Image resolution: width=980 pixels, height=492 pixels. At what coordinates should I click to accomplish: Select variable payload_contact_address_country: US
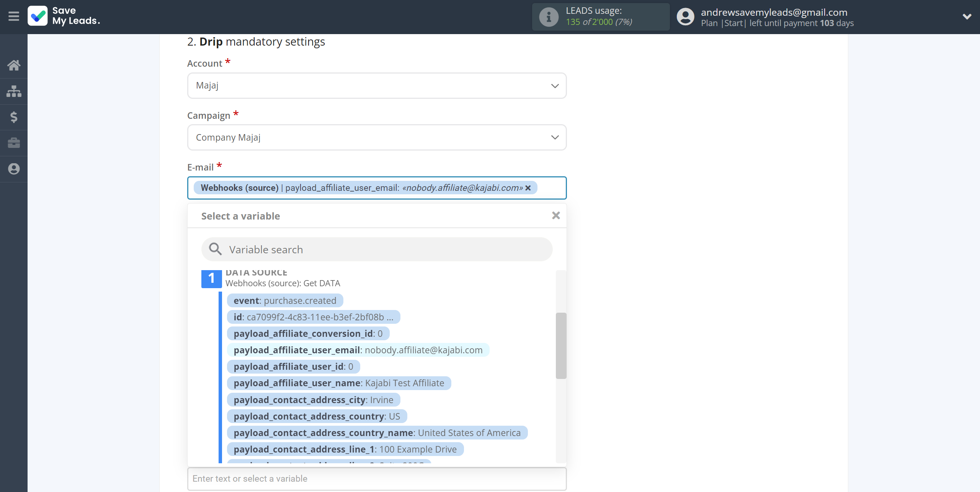click(x=317, y=416)
